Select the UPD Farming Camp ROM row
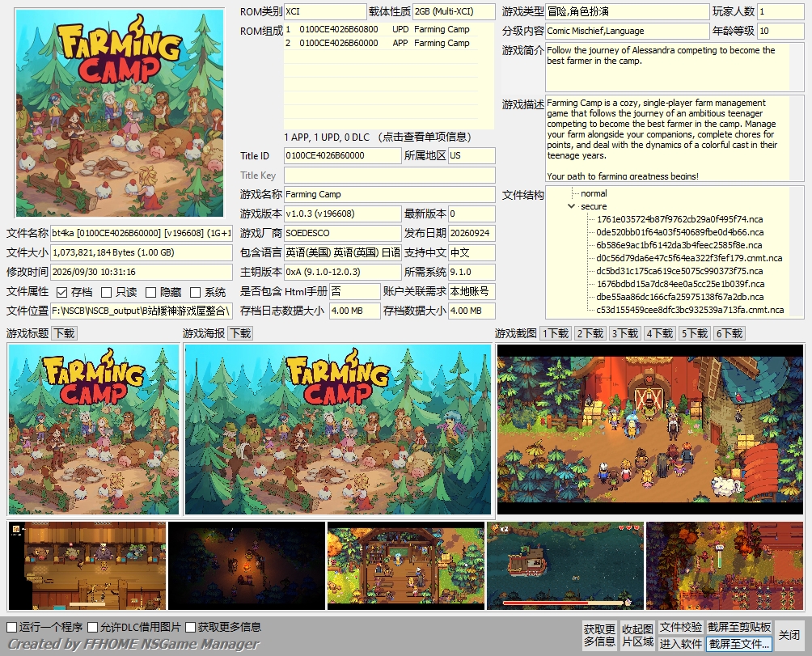 pyautogui.click(x=381, y=29)
